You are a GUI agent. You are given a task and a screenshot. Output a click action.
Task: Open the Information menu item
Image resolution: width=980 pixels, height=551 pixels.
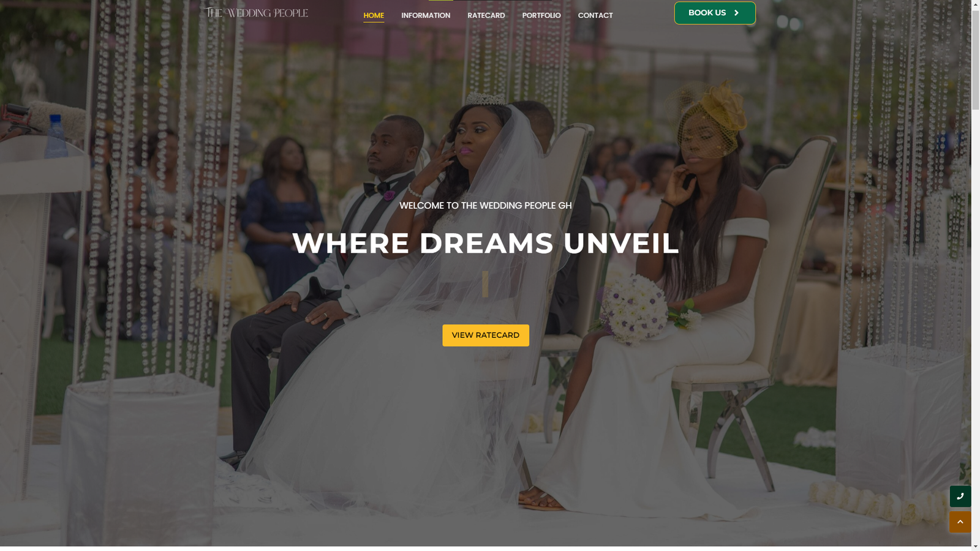pyautogui.click(x=426, y=15)
